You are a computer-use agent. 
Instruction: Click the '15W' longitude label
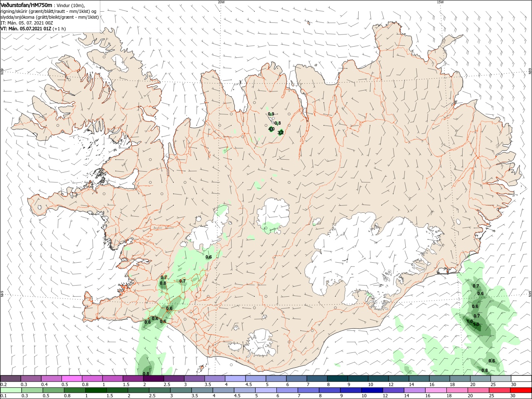coord(440,2)
